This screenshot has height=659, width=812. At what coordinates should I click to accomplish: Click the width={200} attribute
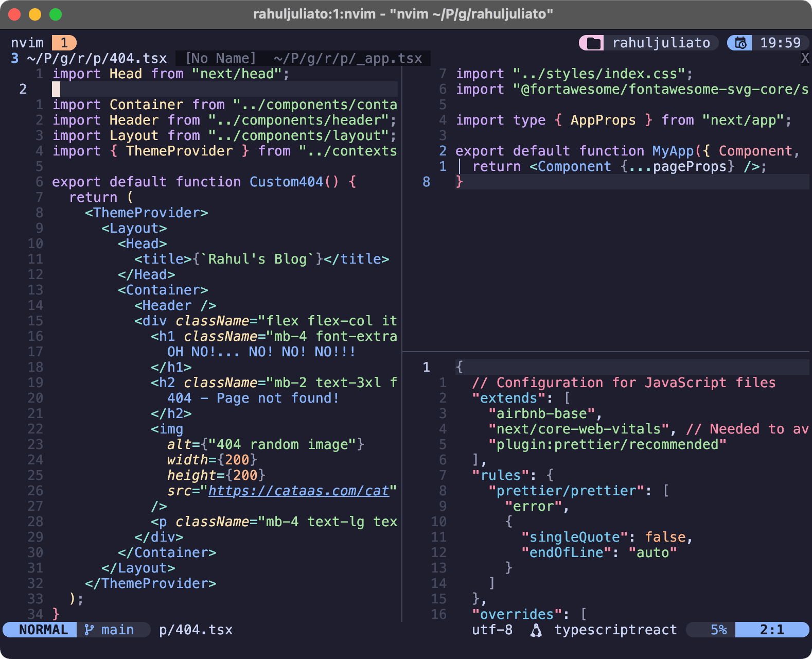click(212, 460)
